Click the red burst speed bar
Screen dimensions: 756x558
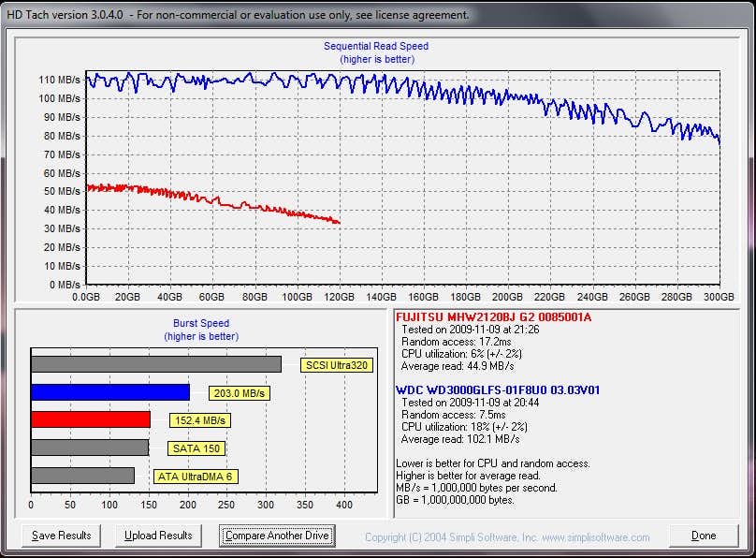(91, 419)
